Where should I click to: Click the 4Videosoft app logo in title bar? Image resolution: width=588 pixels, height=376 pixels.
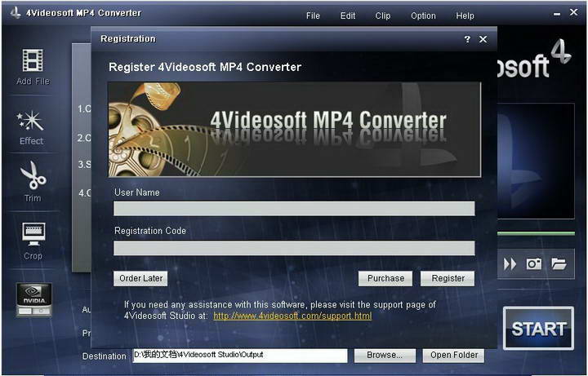(16, 13)
